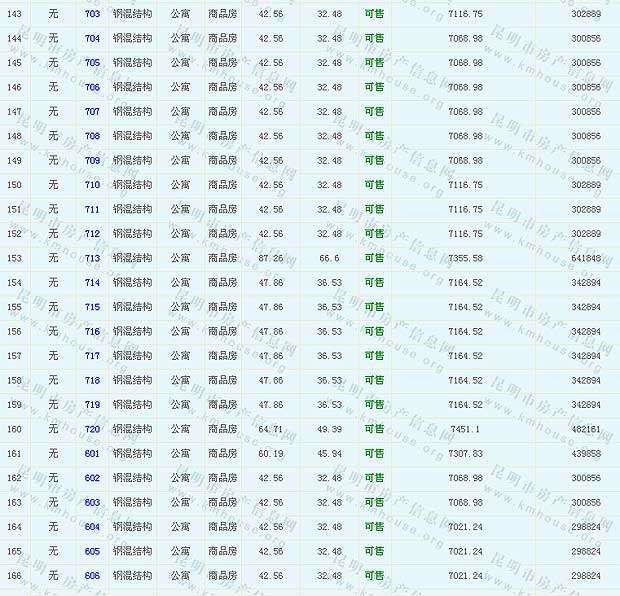Select room 720 link
This screenshot has height=596, width=620.
(x=92, y=429)
